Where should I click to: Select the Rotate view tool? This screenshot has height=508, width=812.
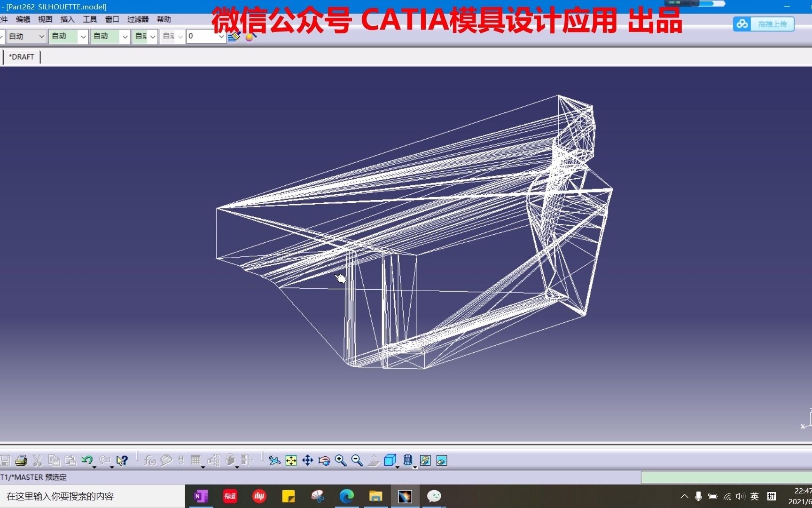324,460
